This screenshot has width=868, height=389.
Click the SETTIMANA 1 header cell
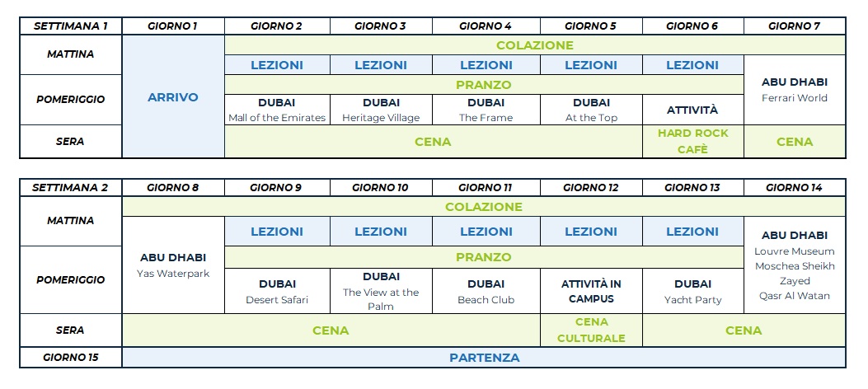[x=71, y=26]
